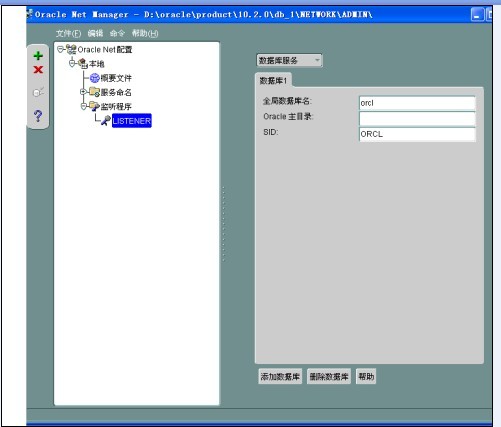The height and width of the screenshot is (427, 501).
Task: Click the greyed test connection icon
Action: click(38, 92)
